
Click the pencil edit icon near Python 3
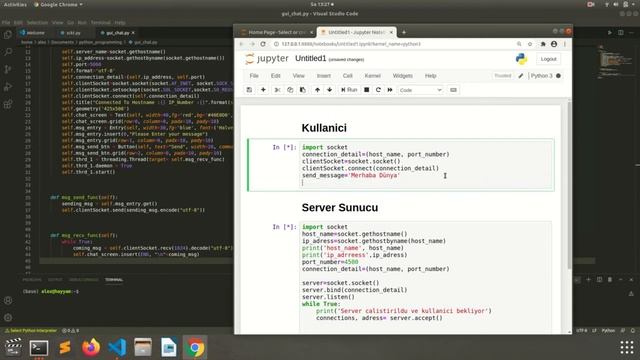pos(521,76)
